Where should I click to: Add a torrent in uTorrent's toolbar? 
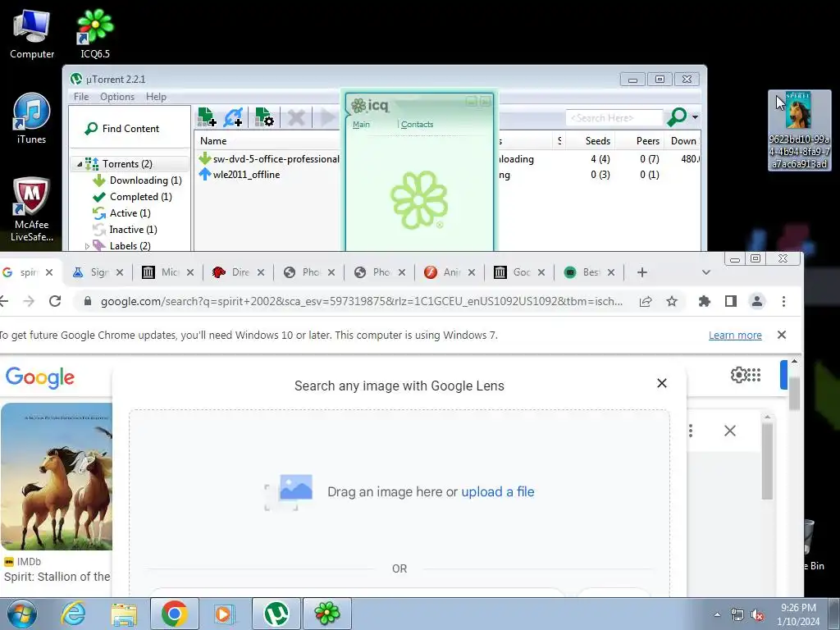pos(207,116)
